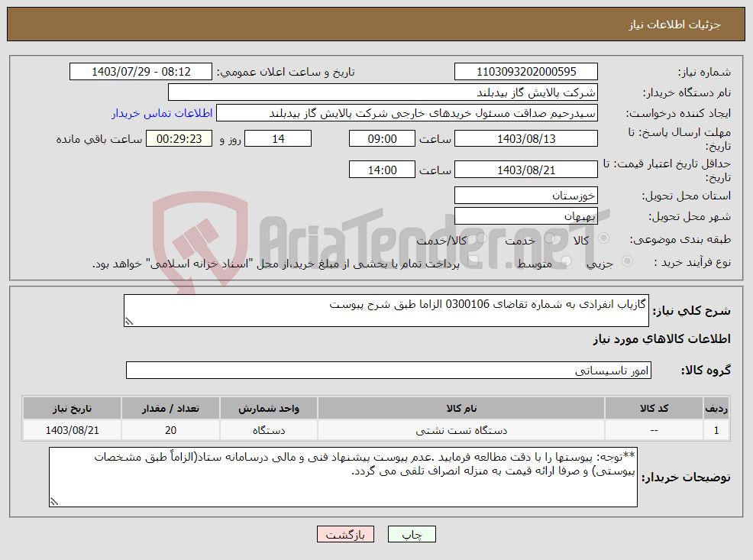
Task: Click the buyer notes resize handle
Action: (53, 502)
